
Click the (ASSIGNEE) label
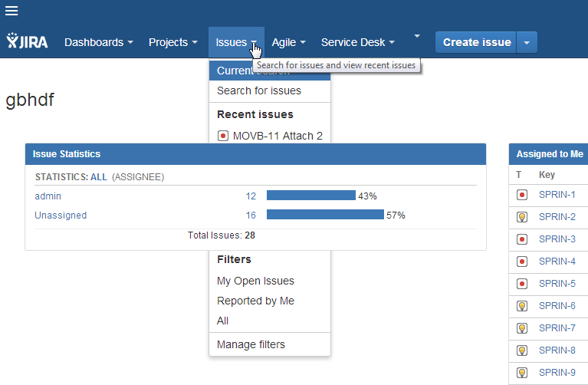138,177
